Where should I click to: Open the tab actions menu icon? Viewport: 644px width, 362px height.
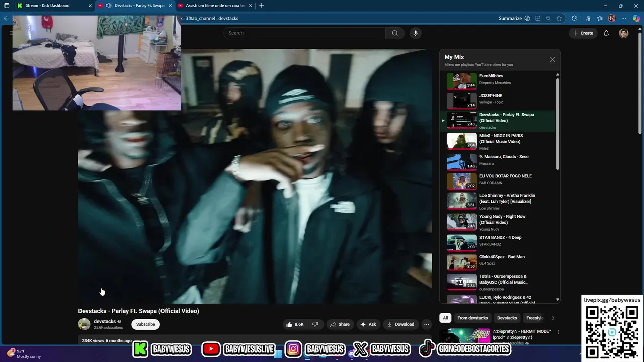[x=7, y=6]
